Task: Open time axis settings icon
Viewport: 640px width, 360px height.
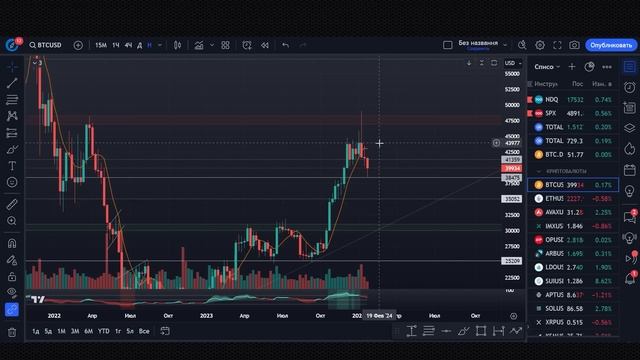Action: pos(513,316)
